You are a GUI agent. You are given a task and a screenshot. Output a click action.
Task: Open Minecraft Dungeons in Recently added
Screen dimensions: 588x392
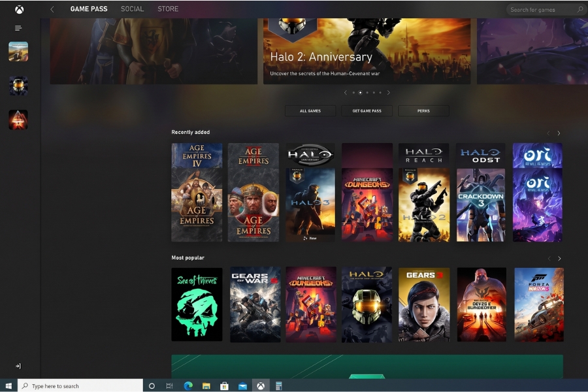[x=367, y=192]
